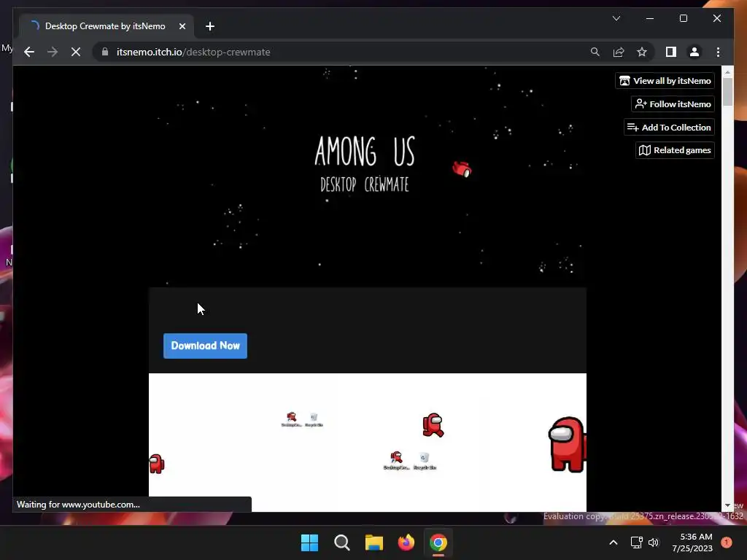Screen dimensions: 747x560
Task: Select the Desktop Crewmate by itsNemo tab
Action: point(106,26)
